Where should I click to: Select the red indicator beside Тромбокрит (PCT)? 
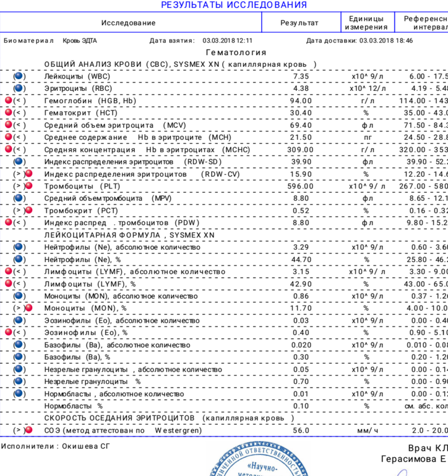(28, 211)
